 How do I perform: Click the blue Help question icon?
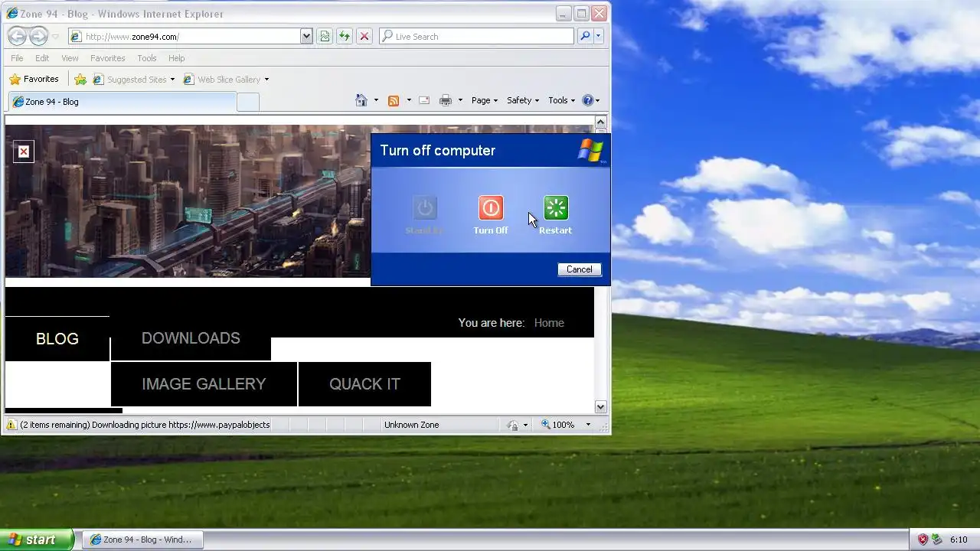(x=588, y=100)
